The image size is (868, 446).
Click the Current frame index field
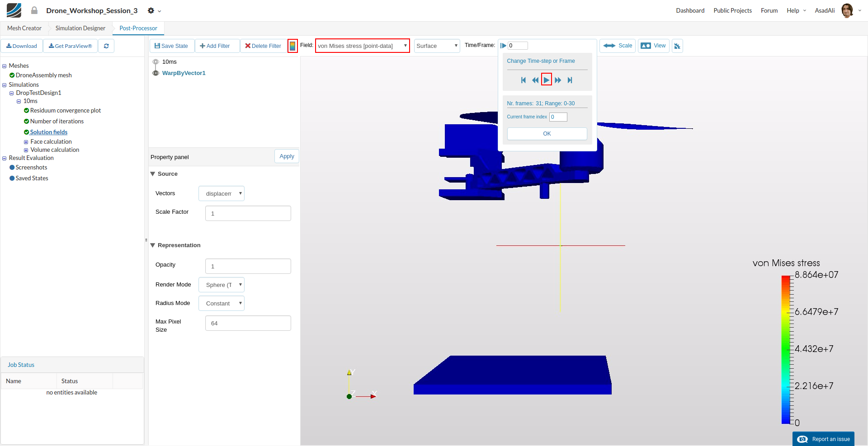(x=558, y=117)
